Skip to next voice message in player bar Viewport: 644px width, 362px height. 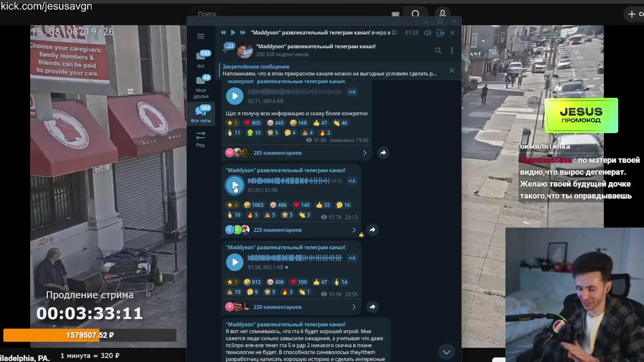tap(243, 33)
